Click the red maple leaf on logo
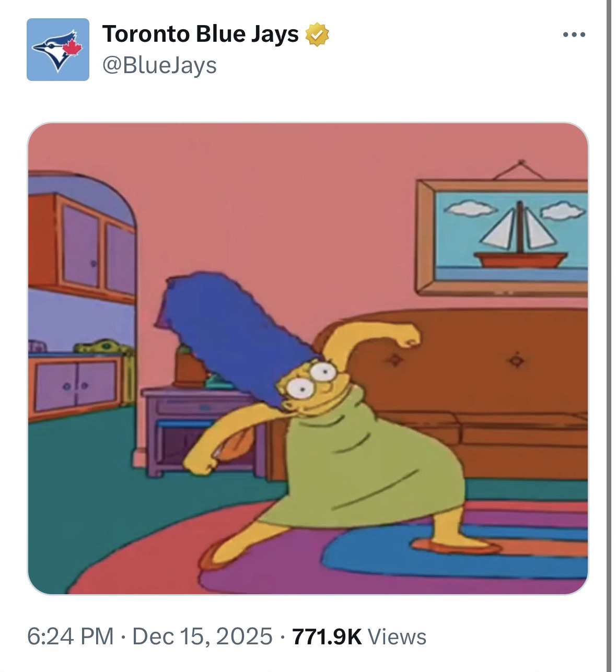 point(72,47)
